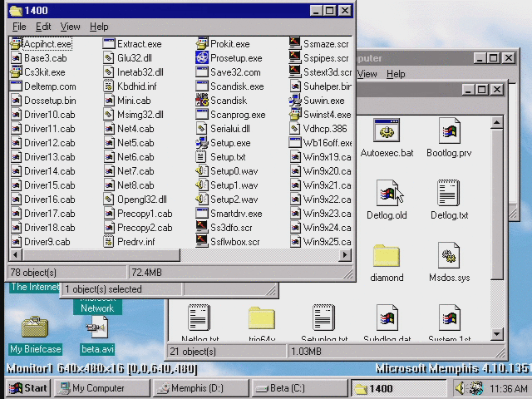Select the Setup0.wav sound icon
This screenshot has width=532, height=399.
point(202,171)
